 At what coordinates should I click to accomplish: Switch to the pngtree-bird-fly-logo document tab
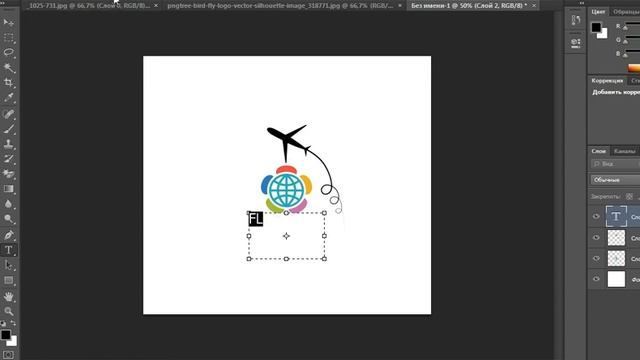click(x=280, y=6)
